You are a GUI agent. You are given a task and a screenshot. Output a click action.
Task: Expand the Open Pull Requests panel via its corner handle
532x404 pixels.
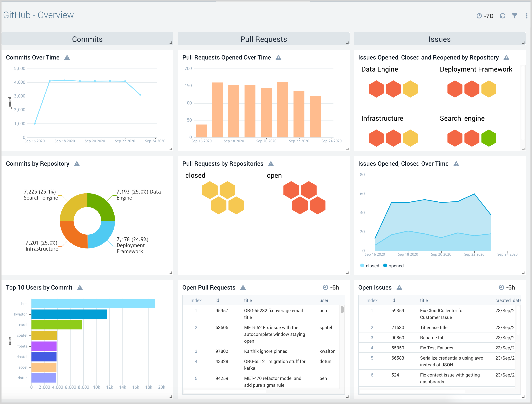347,396
